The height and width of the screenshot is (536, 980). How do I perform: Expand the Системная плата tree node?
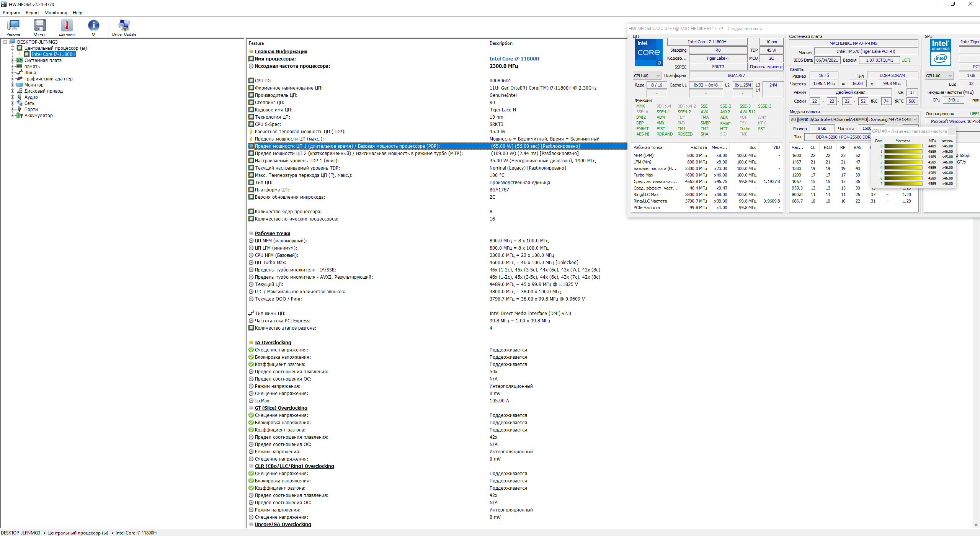coord(12,60)
